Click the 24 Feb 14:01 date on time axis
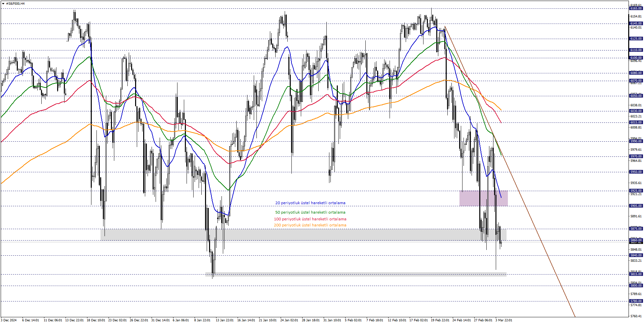Image resolution: width=644 pixels, height=324 pixels. [461, 320]
